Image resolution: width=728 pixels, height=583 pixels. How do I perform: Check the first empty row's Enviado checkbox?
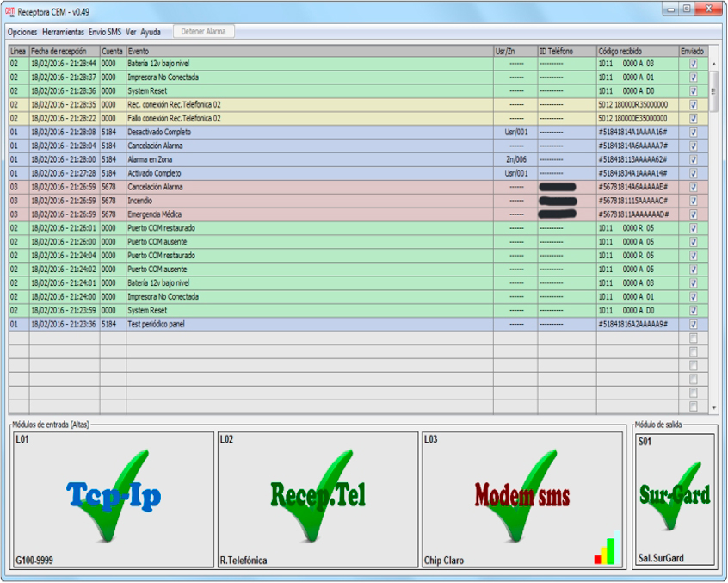[x=694, y=338]
